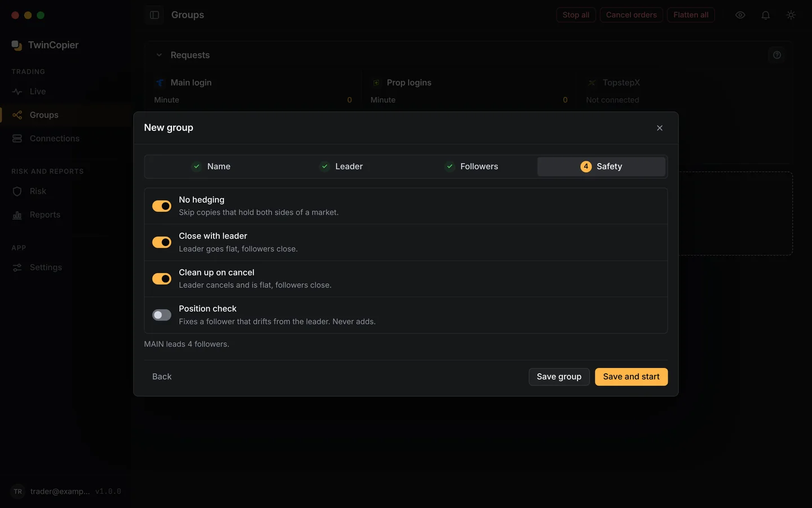Screen dimensions: 812x508
Task: Open Groups in the sidebar
Action: pyautogui.click(x=67, y=115)
